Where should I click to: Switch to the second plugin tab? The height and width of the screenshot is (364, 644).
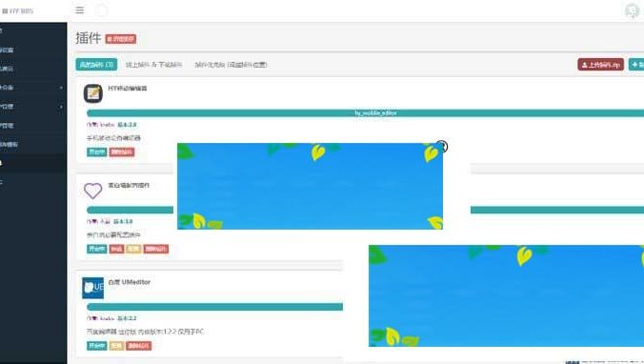click(x=153, y=65)
